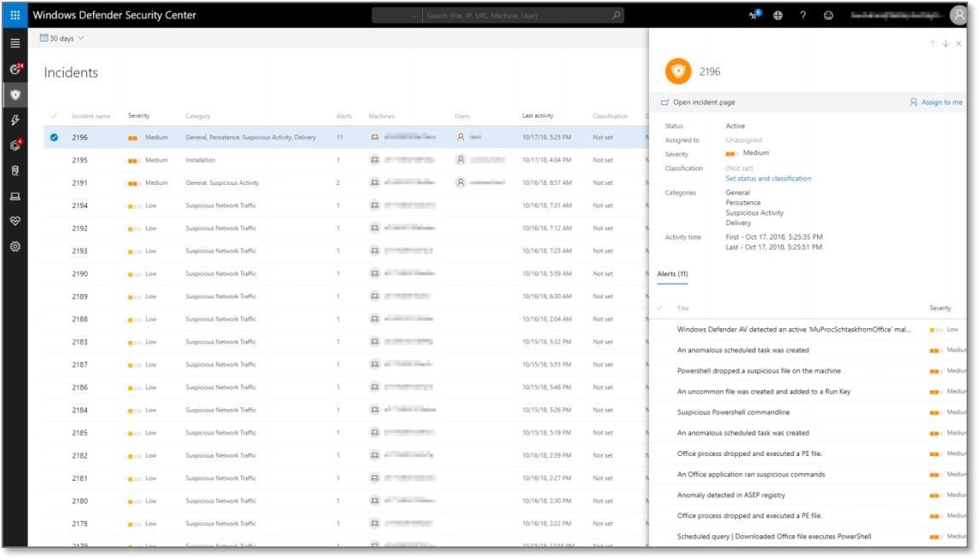Open the heart-shaped service health icon
Image resolution: width=980 pixels, height=560 pixels.
15,222
